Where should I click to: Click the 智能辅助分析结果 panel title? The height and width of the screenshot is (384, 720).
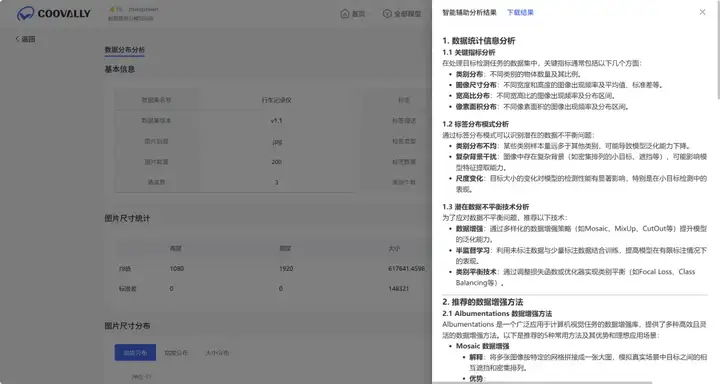click(x=469, y=12)
